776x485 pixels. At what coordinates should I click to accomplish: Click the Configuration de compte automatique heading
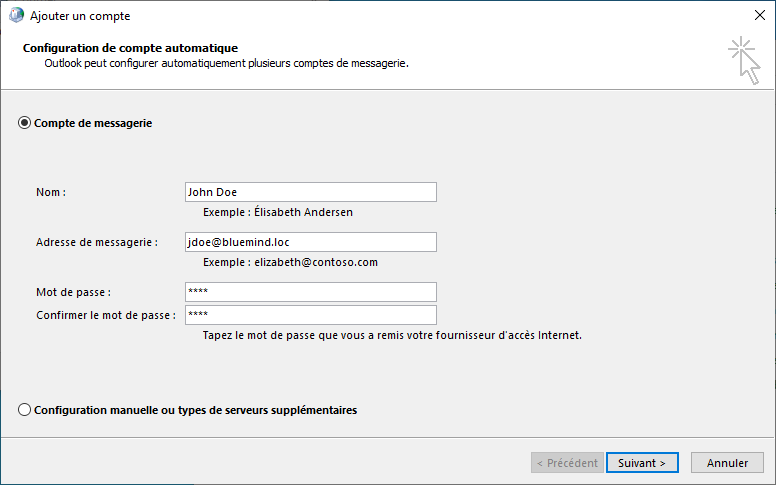point(129,48)
